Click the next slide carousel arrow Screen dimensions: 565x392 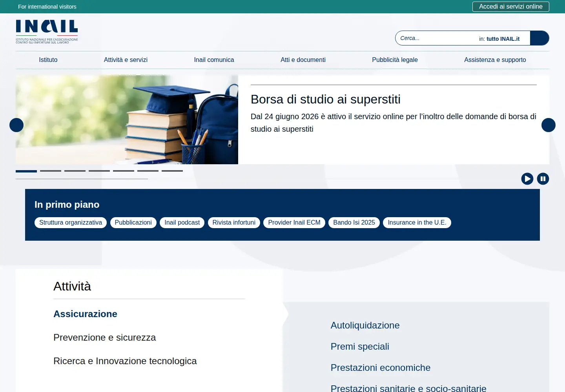pyautogui.click(x=549, y=125)
